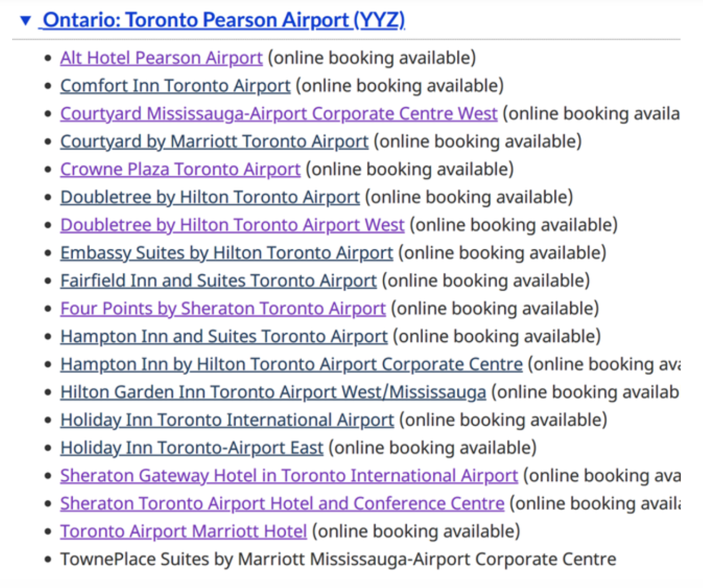Open Hilton Garden Inn Toronto Airport West/Mississauga link

273,392
